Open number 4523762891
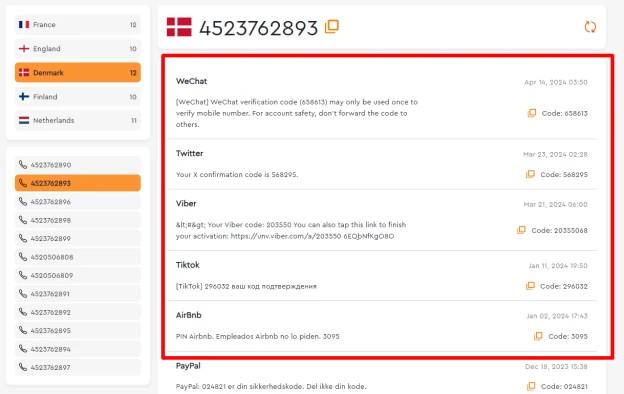624x394 pixels. (78, 294)
